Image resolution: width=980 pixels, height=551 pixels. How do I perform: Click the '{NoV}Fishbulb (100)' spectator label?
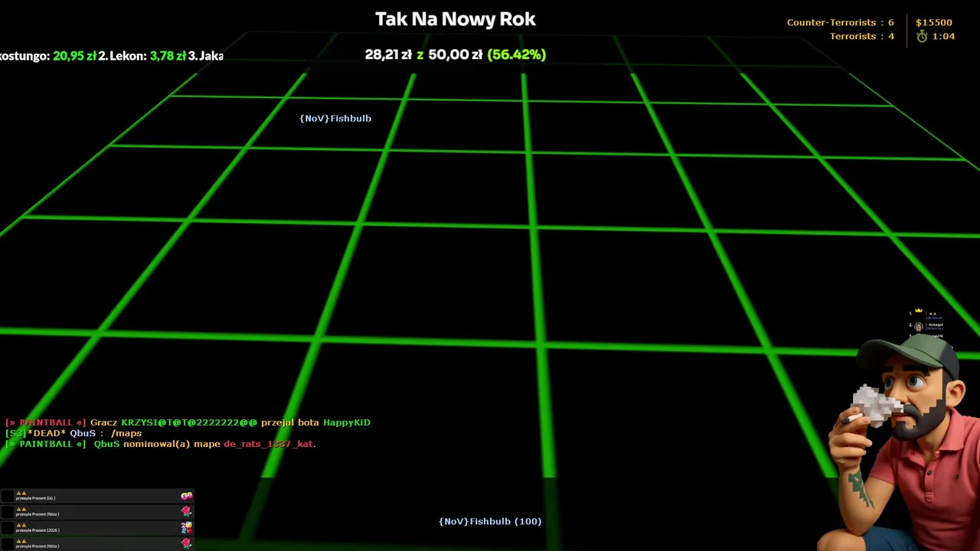pos(490,521)
